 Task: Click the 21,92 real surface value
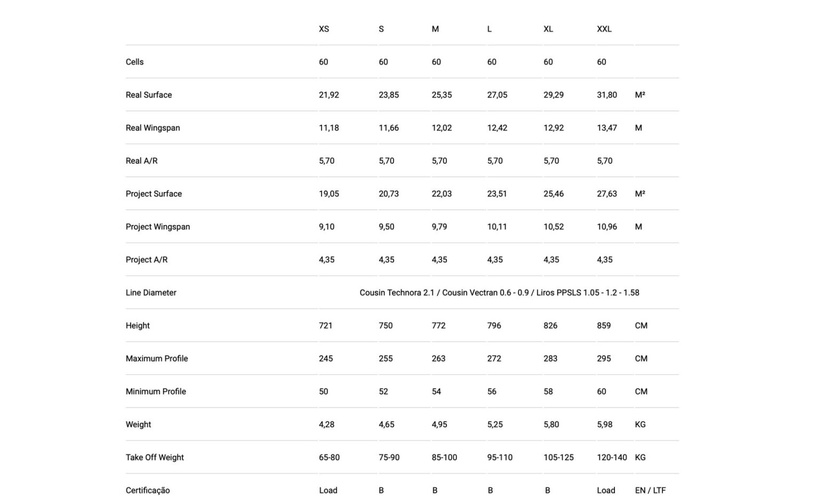(329, 95)
